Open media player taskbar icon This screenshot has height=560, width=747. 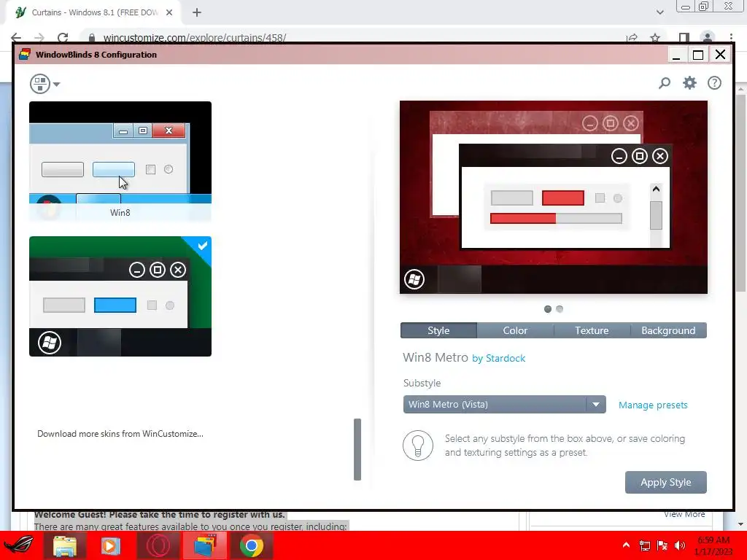tap(111, 545)
